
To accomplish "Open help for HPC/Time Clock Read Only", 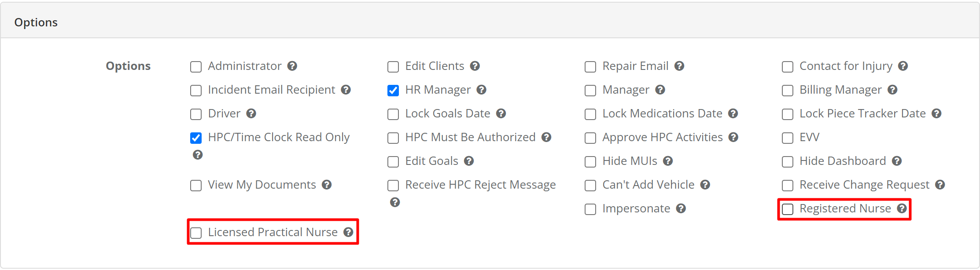I will (x=197, y=155).
